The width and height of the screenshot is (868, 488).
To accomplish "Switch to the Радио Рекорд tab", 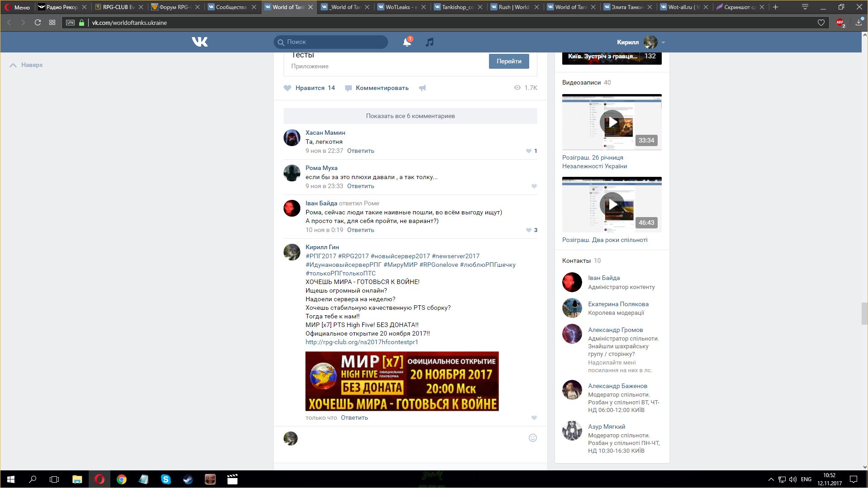I will point(62,7).
